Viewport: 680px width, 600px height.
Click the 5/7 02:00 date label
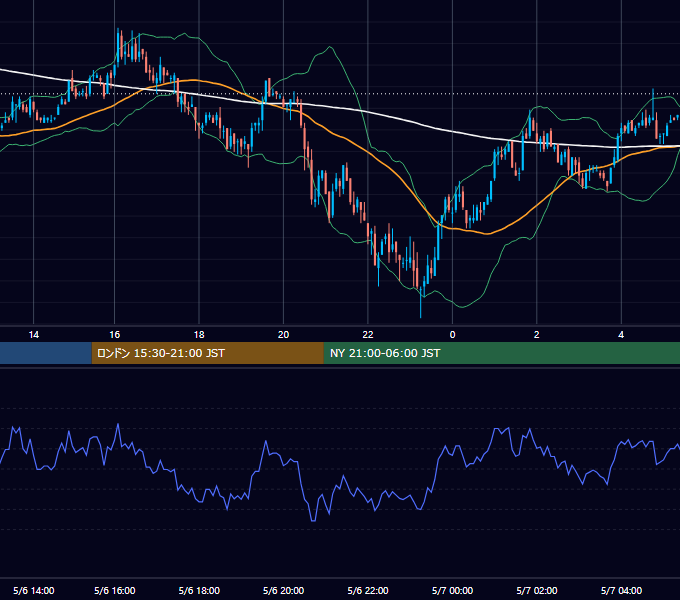click(537, 590)
